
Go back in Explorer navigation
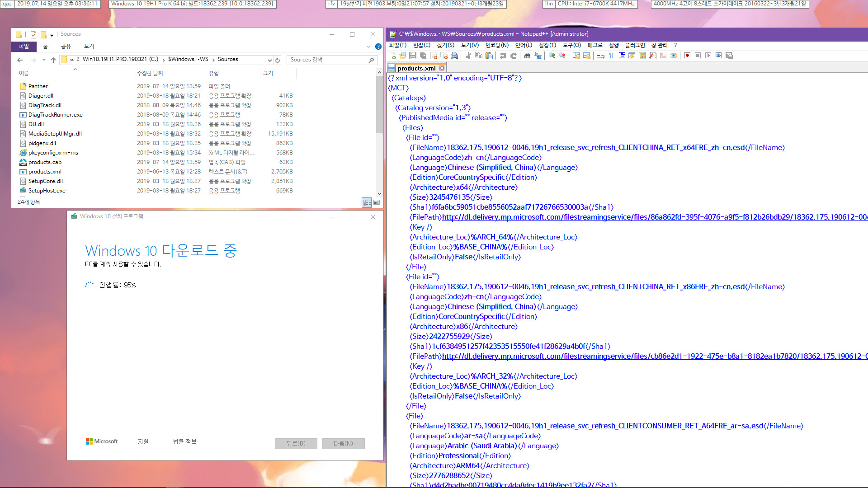click(20, 60)
